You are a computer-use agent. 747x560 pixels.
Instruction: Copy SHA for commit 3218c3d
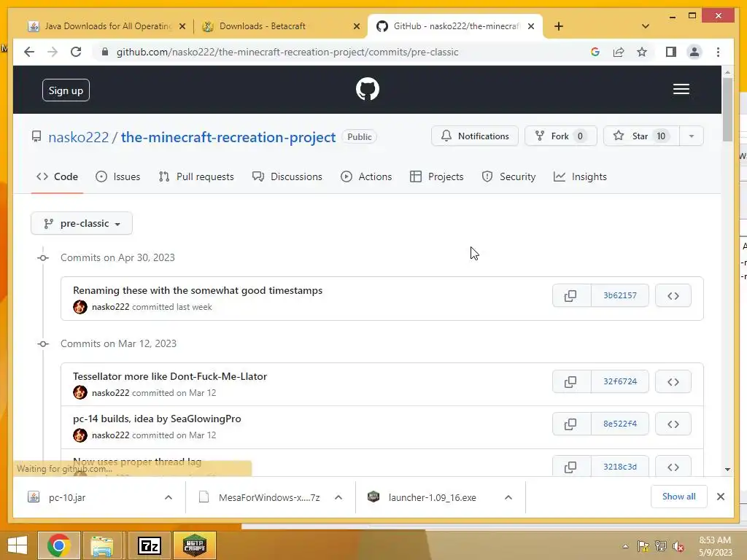pos(570,466)
